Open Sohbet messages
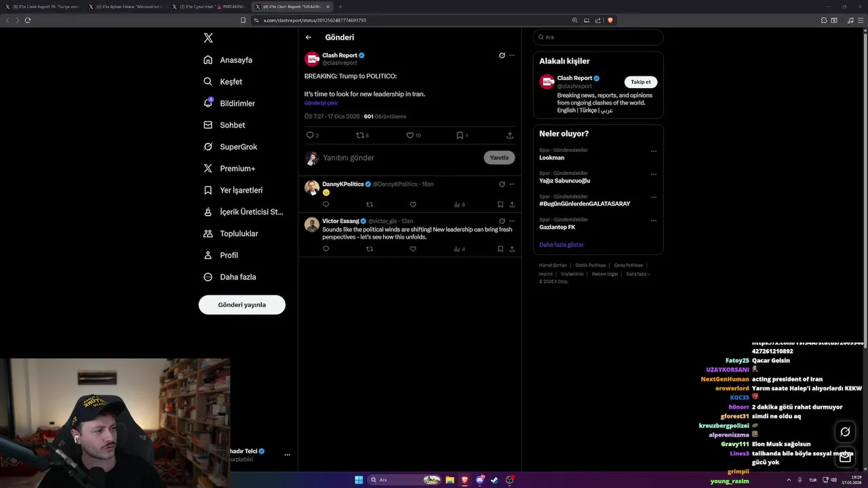This screenshot has width=868, height=488. point(224,125)
